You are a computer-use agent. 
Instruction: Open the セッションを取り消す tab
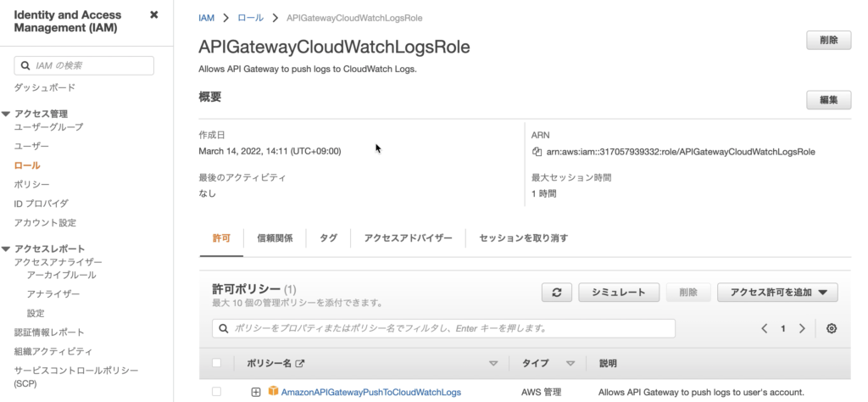coord(523,238)
